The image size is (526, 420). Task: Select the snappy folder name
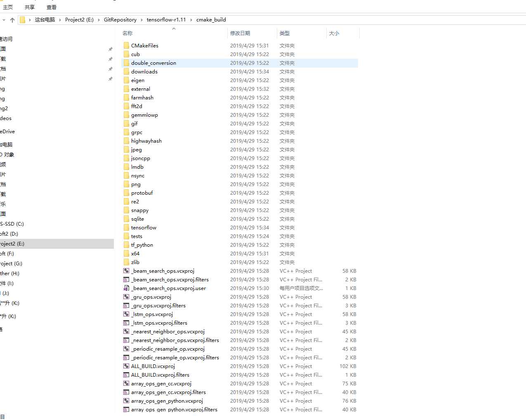pos(140,210)
